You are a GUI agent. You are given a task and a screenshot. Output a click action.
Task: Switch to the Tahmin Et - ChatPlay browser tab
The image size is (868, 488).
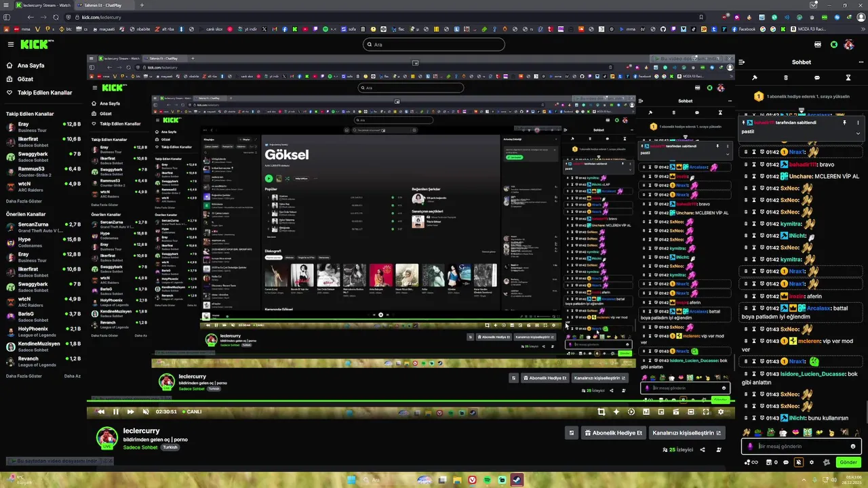[103, 5]
